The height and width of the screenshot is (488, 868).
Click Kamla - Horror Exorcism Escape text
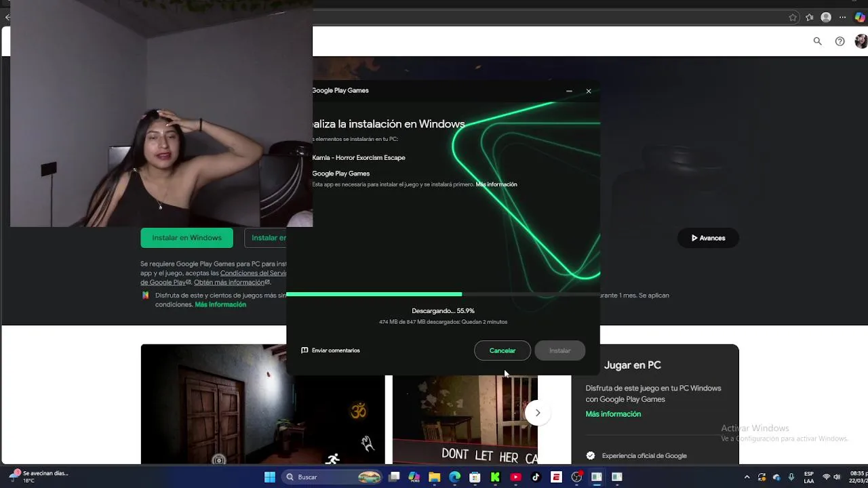point(359,158)
